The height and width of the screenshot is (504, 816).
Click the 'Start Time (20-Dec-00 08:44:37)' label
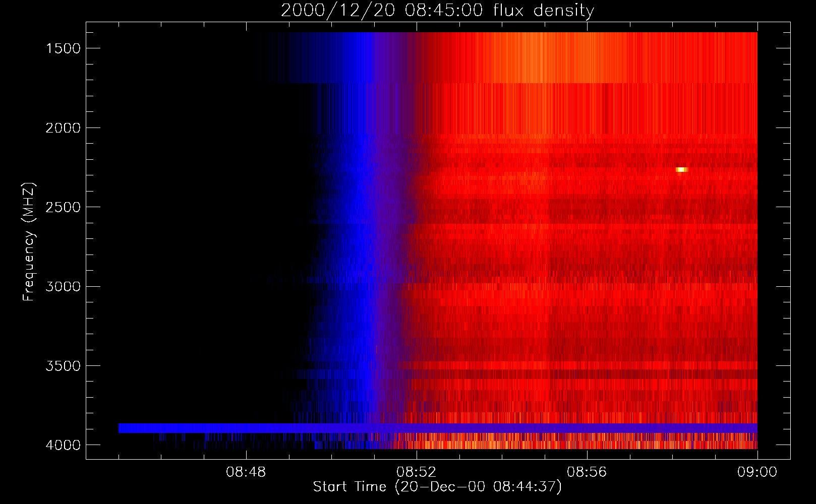437,487
